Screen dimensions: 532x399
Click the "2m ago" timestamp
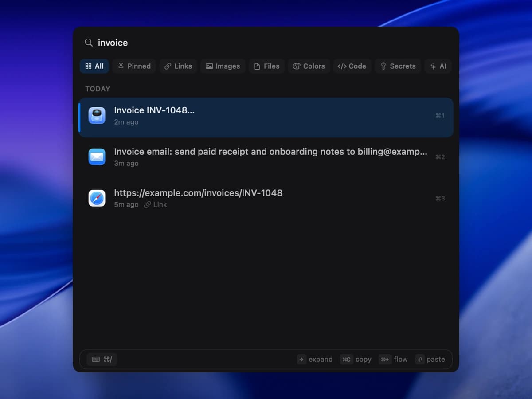[126, 122]
